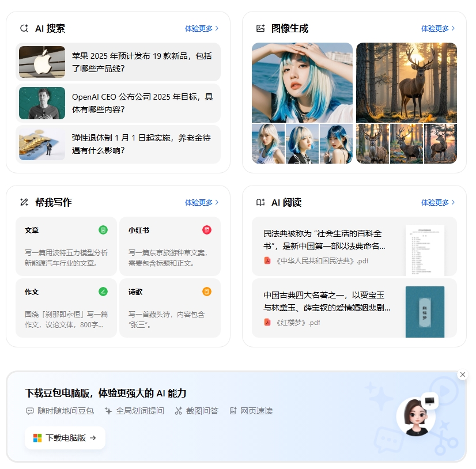Click the arrow in 下载电脑版 button
476x469 pixels.
(93, 438)
